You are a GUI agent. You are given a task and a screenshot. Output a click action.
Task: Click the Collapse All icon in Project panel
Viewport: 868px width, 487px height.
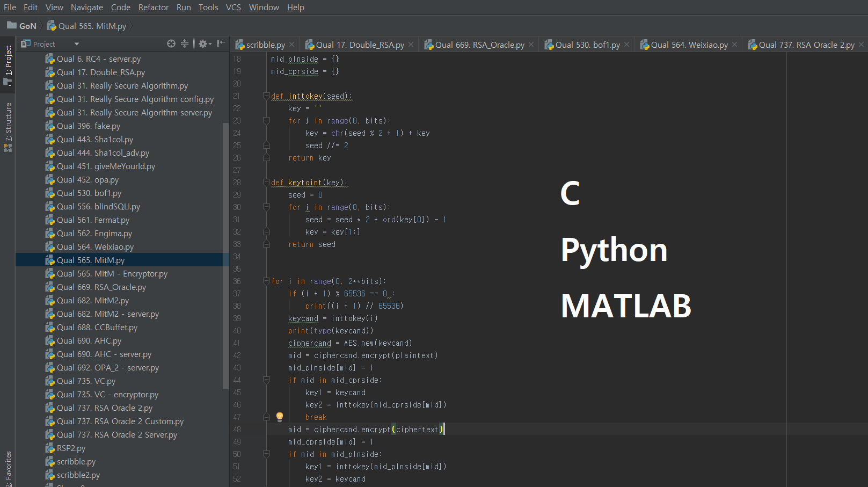[185, 43]
